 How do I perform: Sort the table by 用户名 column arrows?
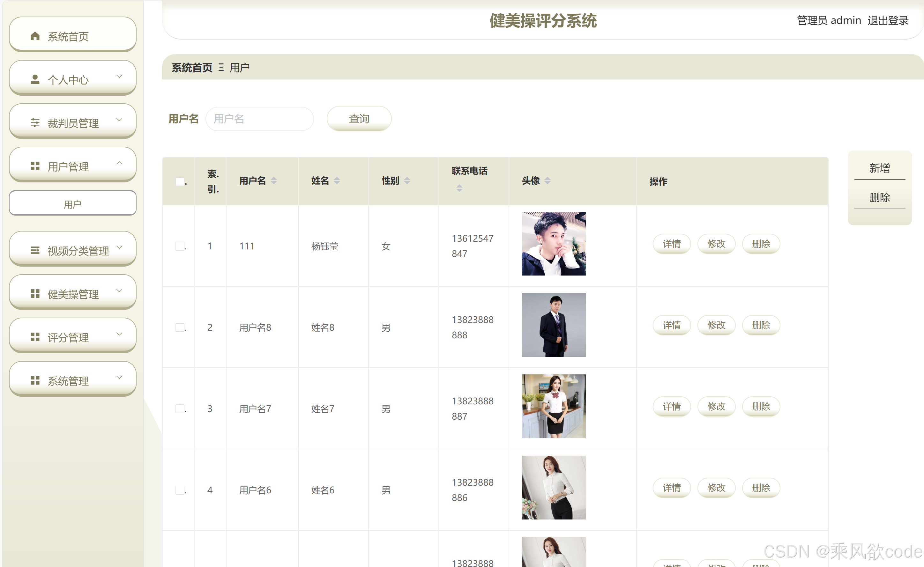pos(274,181)
